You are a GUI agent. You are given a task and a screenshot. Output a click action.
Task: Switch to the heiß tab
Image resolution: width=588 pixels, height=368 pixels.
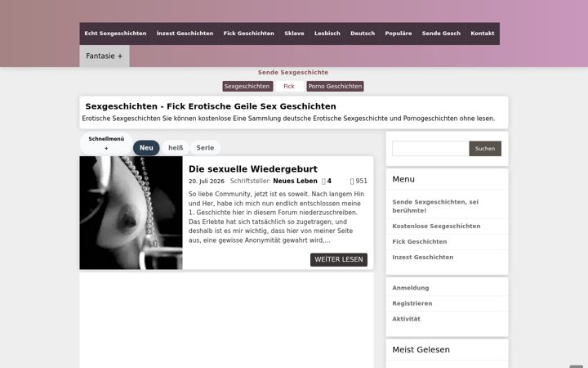176,148
